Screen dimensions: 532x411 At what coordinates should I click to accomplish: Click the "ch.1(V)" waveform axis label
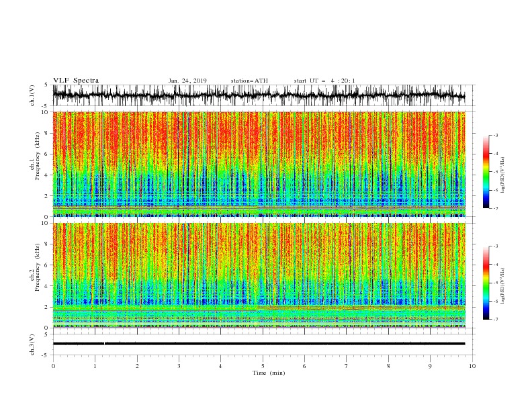32,95
